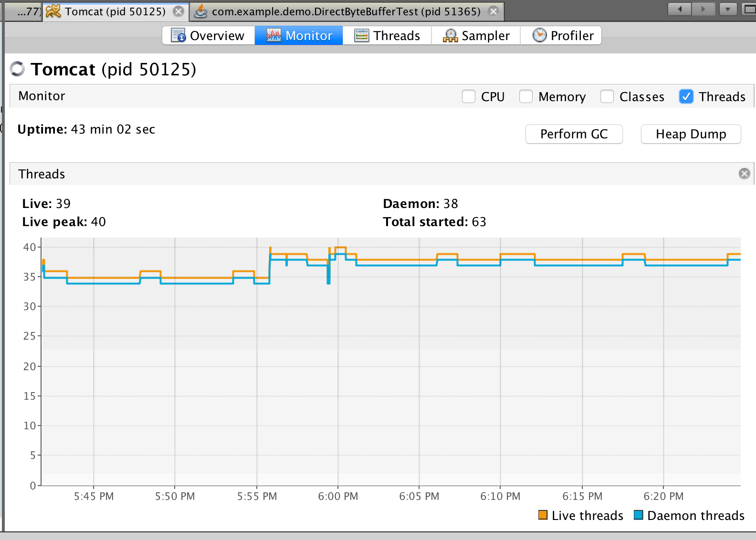Click the Heap Dump button
Viewport: 756px width, 540px height.
[691, 134]
